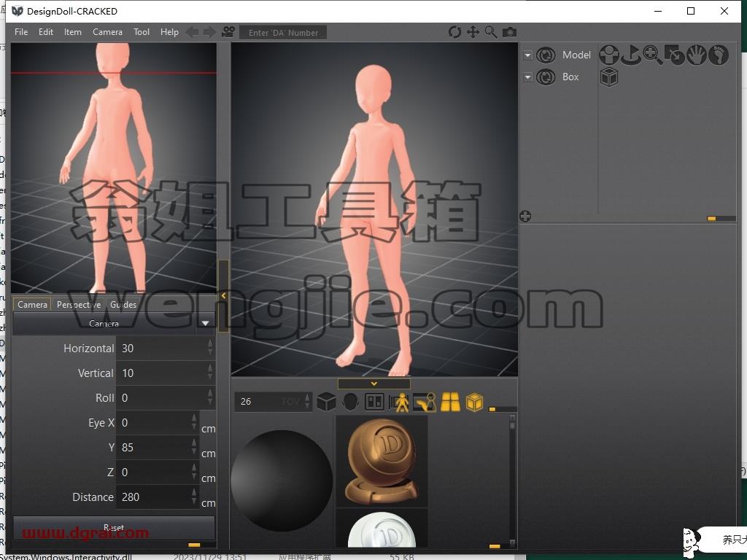Select the white material ball thumbnail

[382, 529]
